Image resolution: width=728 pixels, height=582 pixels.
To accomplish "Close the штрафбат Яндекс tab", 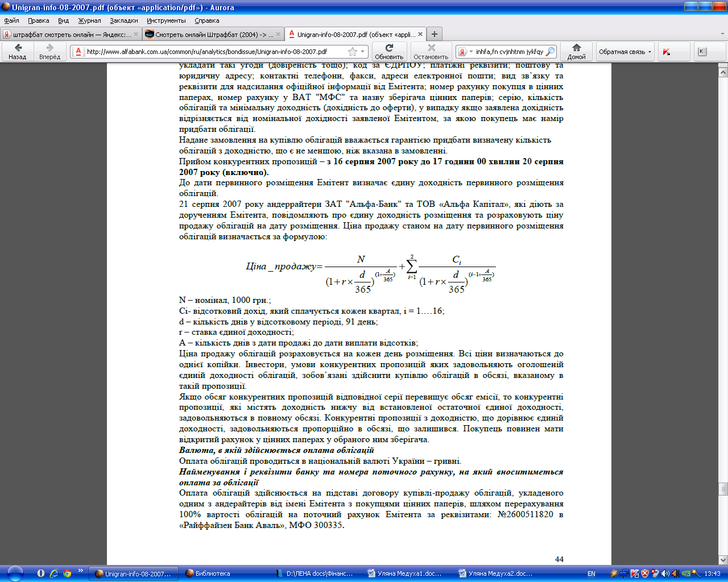I will (x=136, y=35).
